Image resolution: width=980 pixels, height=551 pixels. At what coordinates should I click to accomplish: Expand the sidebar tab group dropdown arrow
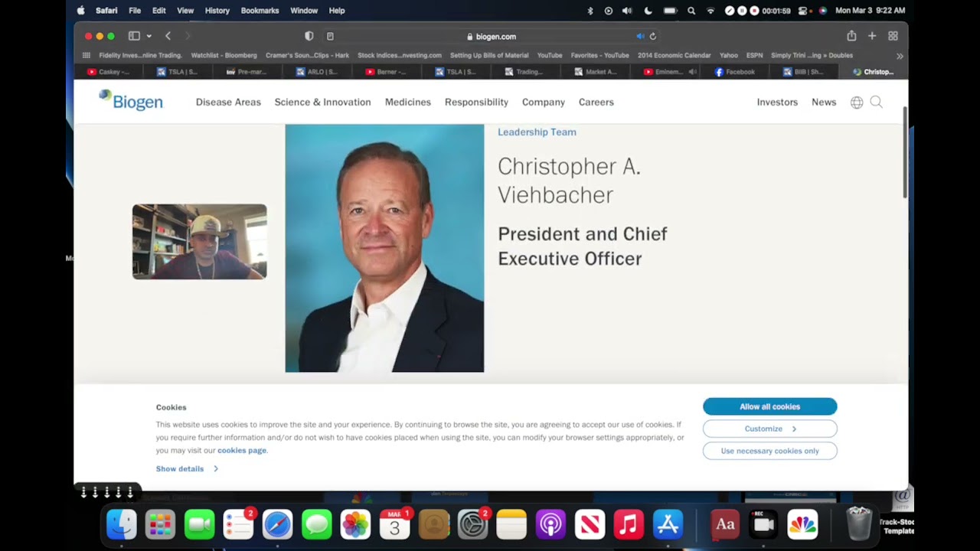149,36
